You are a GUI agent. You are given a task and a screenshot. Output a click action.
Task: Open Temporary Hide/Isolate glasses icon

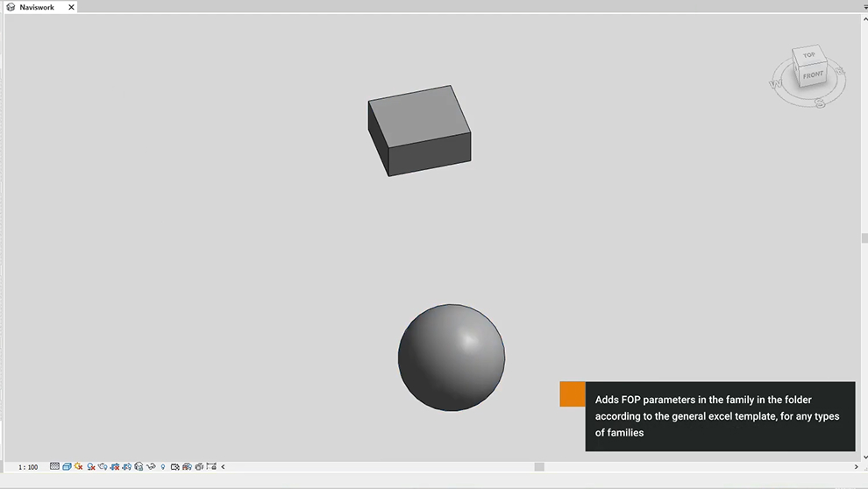[151, 467]
